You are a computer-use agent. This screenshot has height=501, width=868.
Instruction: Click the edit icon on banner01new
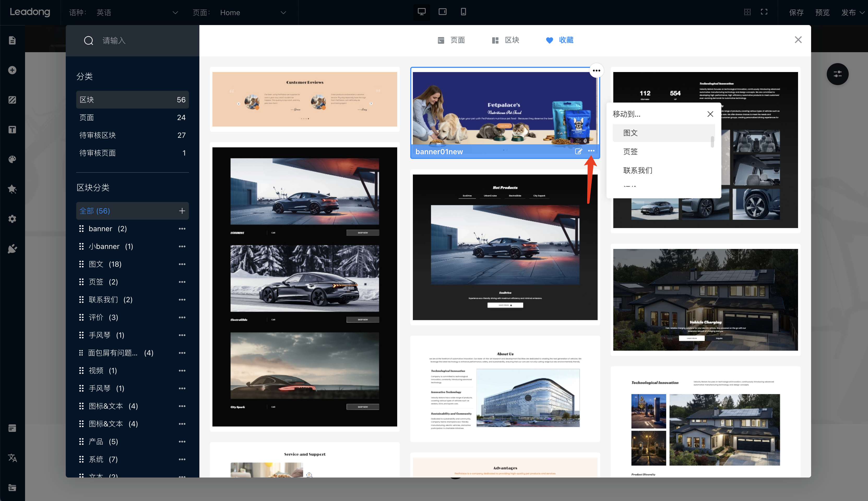[578, 151]
